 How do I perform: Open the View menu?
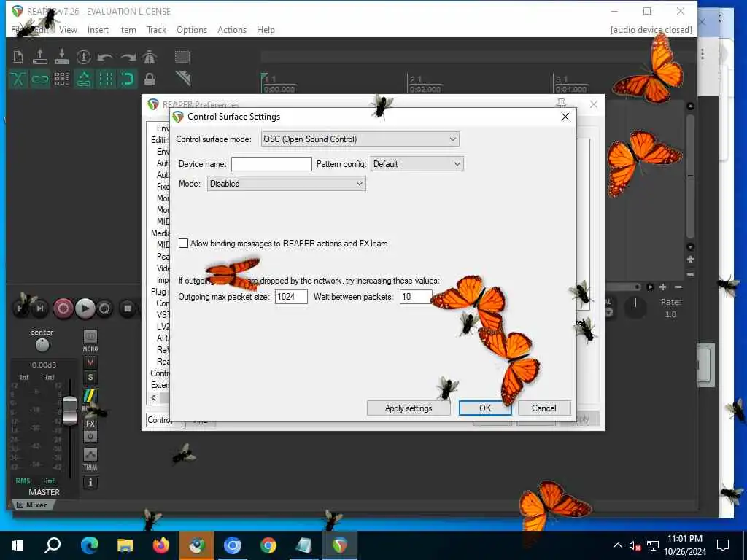pyautogui.click(x=68, y=29)
